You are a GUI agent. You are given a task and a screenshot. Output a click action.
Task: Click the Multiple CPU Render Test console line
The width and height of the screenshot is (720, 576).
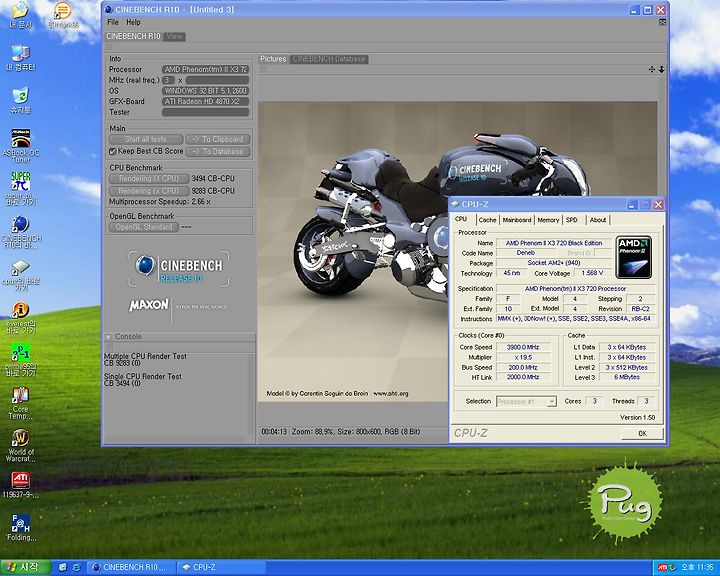click(x=146, y=356)
